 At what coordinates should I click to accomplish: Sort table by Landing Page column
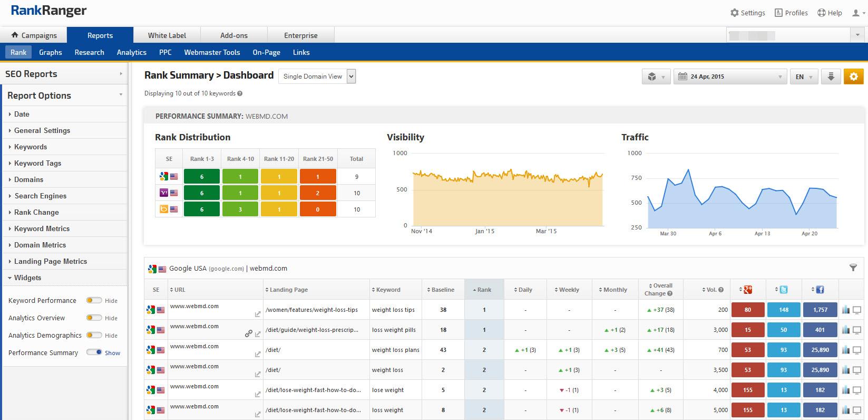[316, 290]
